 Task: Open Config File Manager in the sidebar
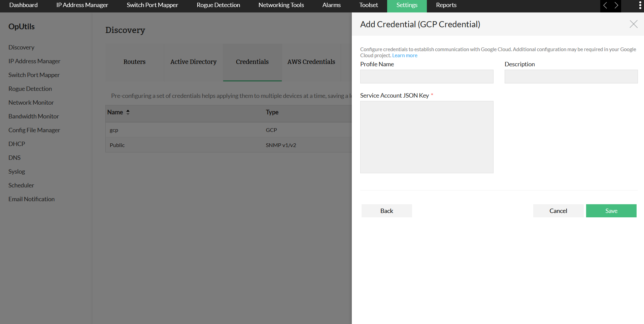click(x=34, y=130)
